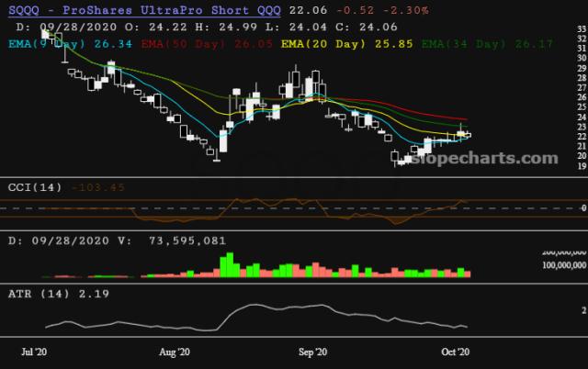588x369 pixels.
Task: Click the tallest green volume bar
Action: tap(228, 263)
